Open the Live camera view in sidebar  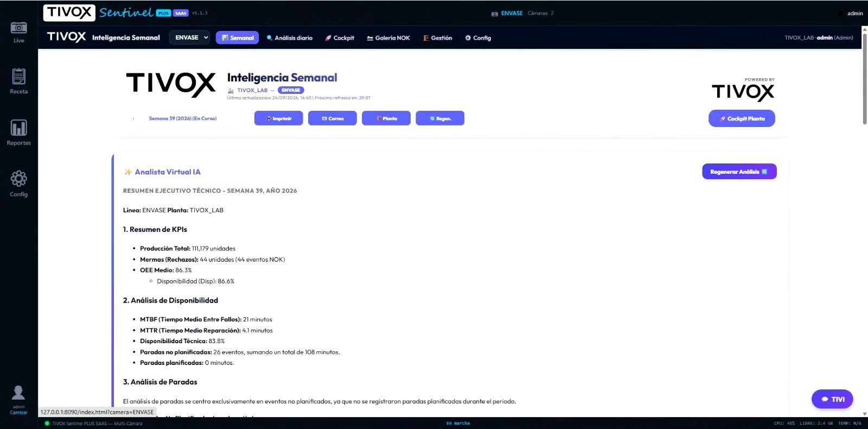(18, 31)
